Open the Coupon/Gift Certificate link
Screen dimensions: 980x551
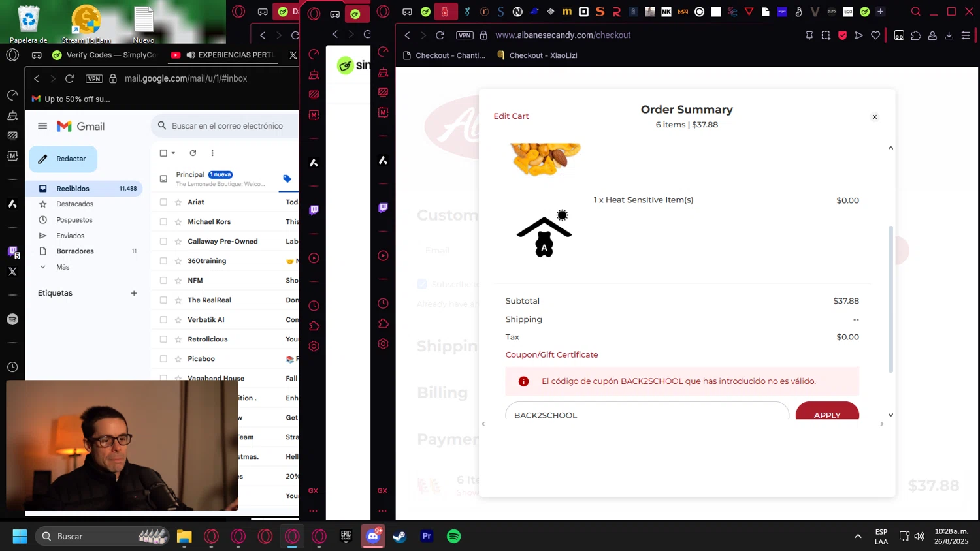(x=551, y=355)
